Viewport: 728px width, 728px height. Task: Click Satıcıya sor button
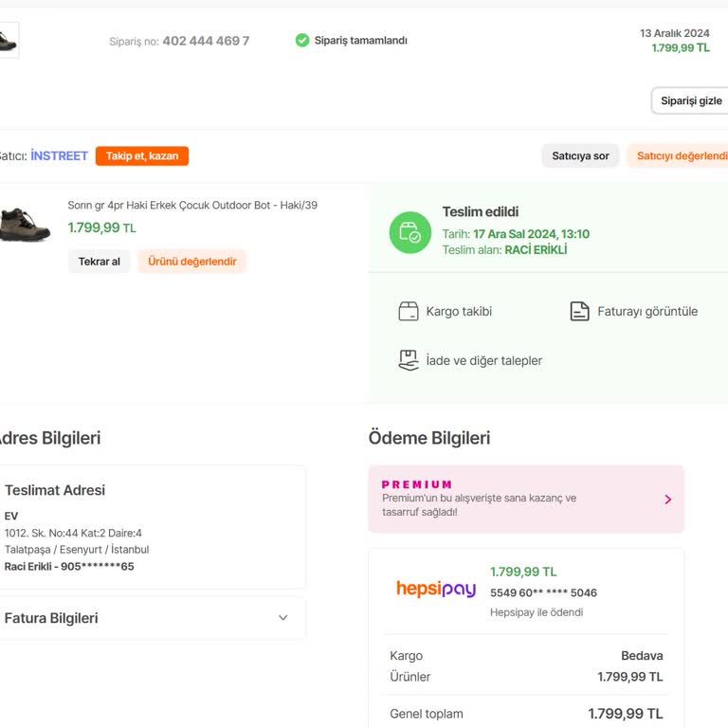(580, 156)
